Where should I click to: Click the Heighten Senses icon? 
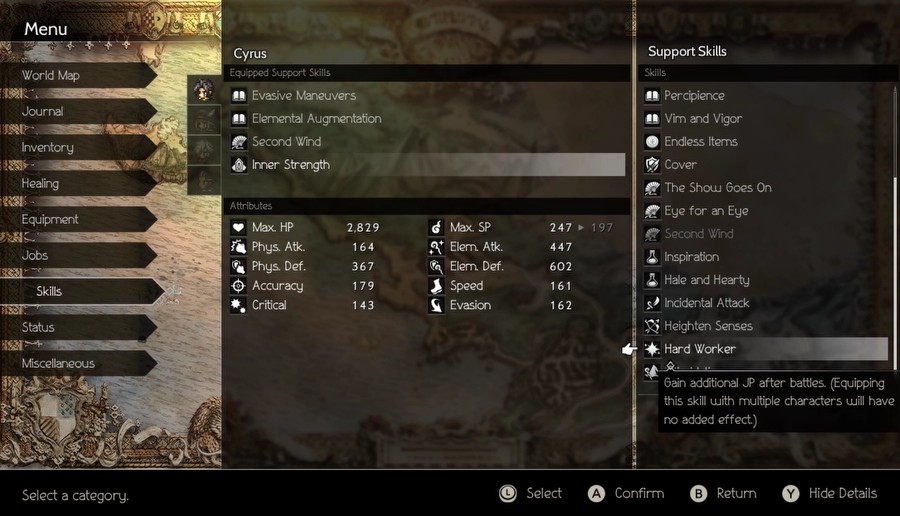[652, 326]
